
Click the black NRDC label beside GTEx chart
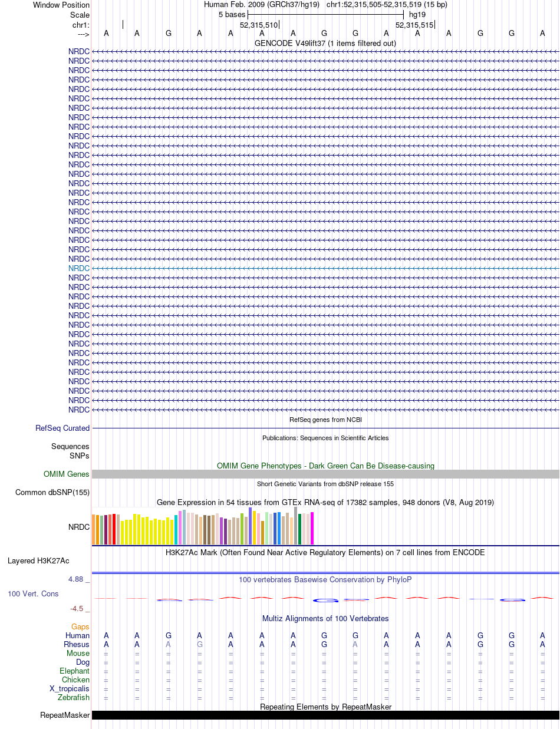point(79,527)
